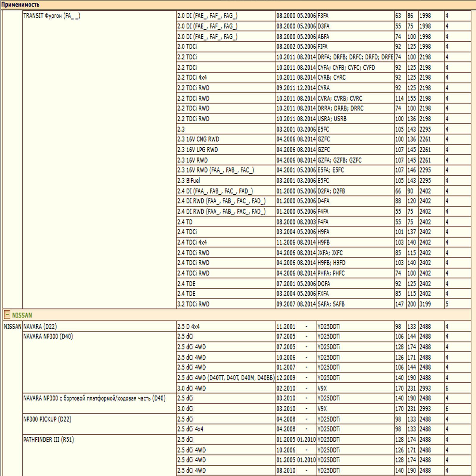Select the NAVARA NP300 (D40) model cell
This screenshot has width=476, height=476.
(48, 336)
